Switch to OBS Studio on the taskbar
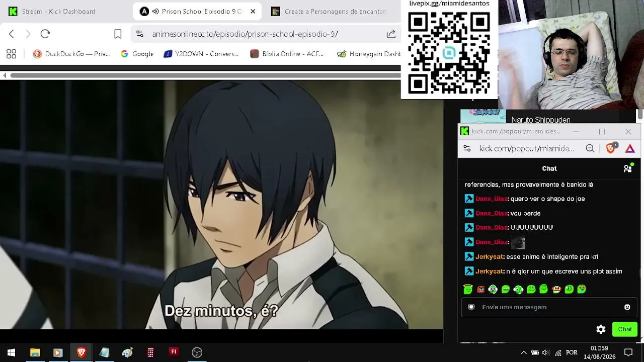The height and width of the screenshot is (362, 644). click(x=197, y=352)
